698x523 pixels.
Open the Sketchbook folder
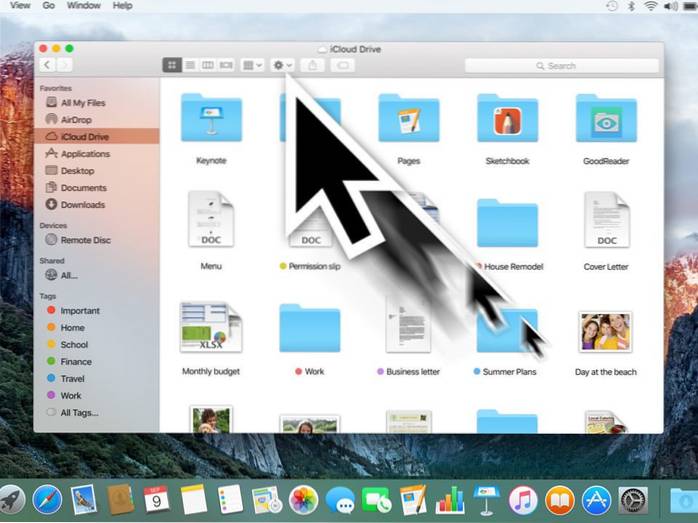[507, 118]
